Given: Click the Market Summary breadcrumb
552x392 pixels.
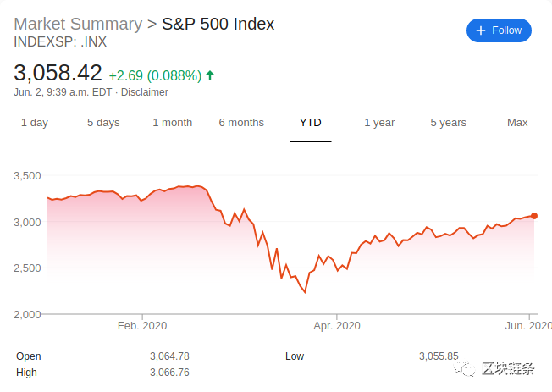Looking at the screenshot, I should (x=78, y=24).
